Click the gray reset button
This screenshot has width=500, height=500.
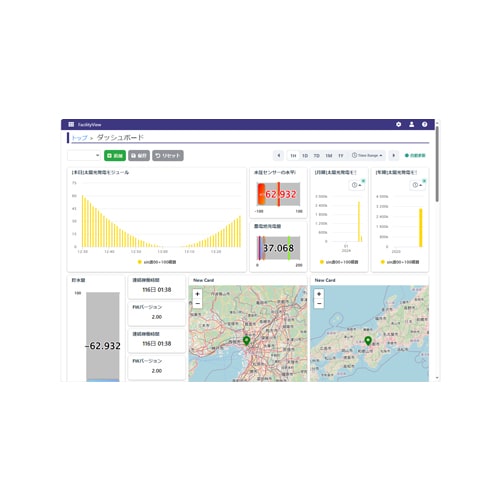tap(168, 156)
